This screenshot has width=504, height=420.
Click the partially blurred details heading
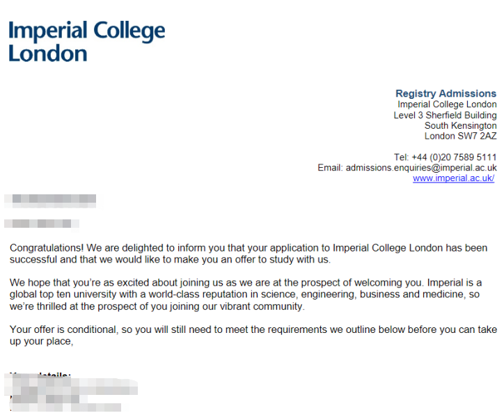(42, 376)
